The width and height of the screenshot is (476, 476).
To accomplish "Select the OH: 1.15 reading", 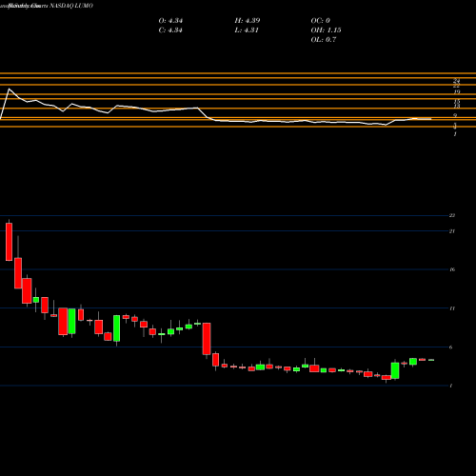I will point(327,30).
